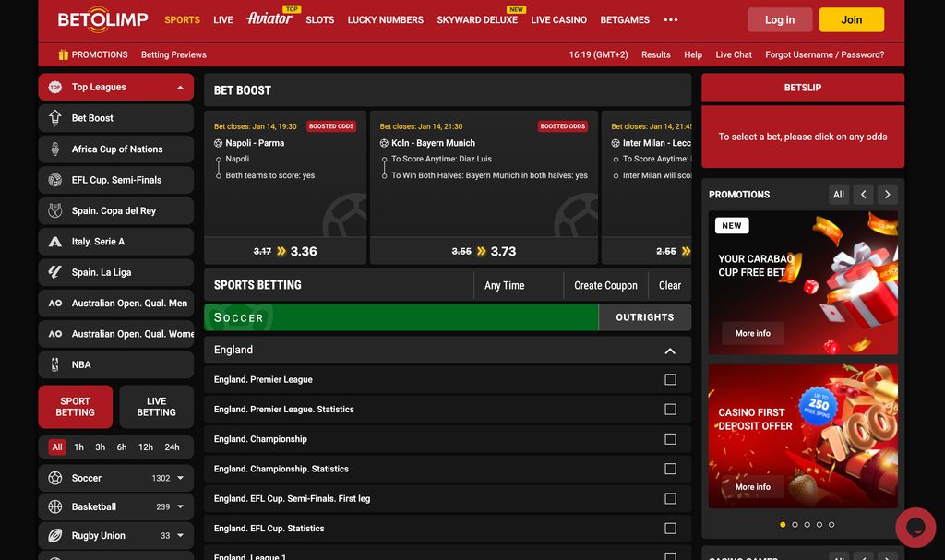Tick the EFL Cup. Statistics checkbox
This screenshot has width=945, height=560.
670,528
